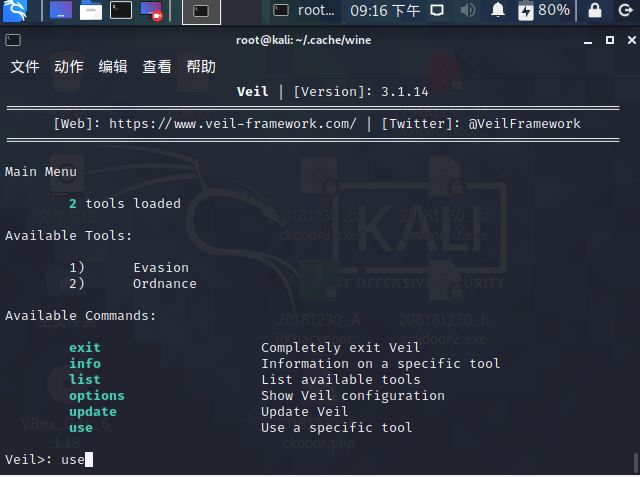
Task: Click the Available Tools: heading
Action: click(x=69, y=235)
